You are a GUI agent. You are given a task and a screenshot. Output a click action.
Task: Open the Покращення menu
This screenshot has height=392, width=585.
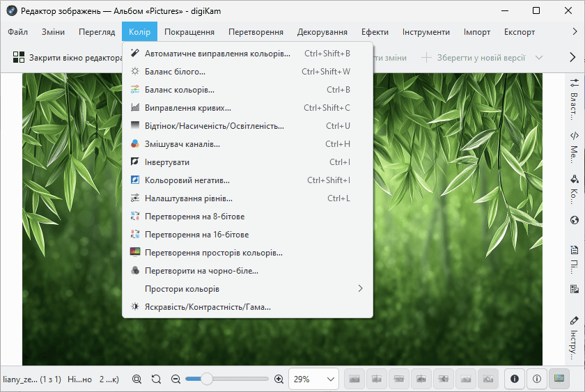189,32
